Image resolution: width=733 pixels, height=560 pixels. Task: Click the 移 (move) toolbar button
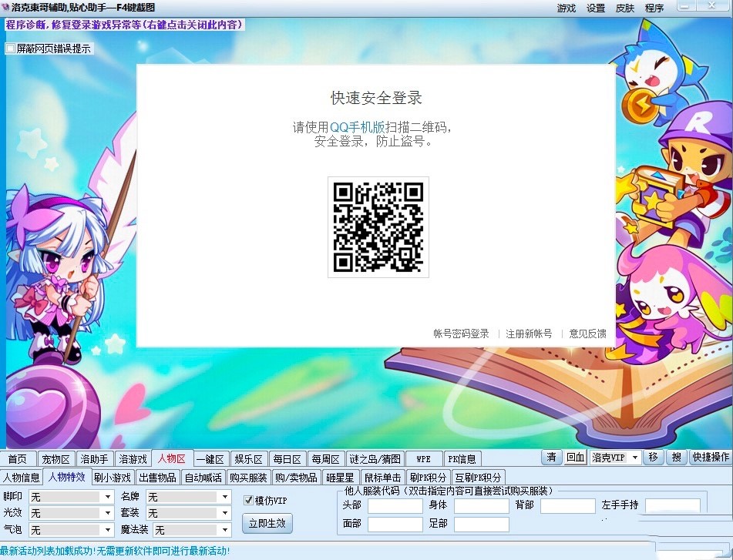pyautogui.click(x=654, y=457)
